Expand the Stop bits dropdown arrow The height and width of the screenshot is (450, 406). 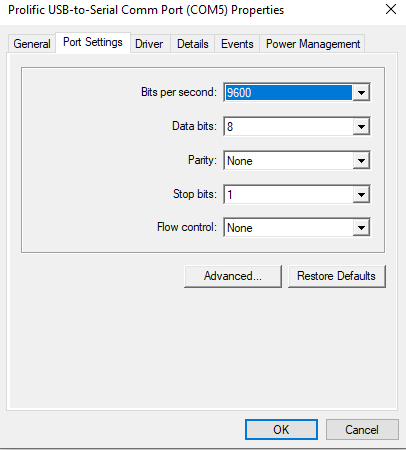click(361, 194)
